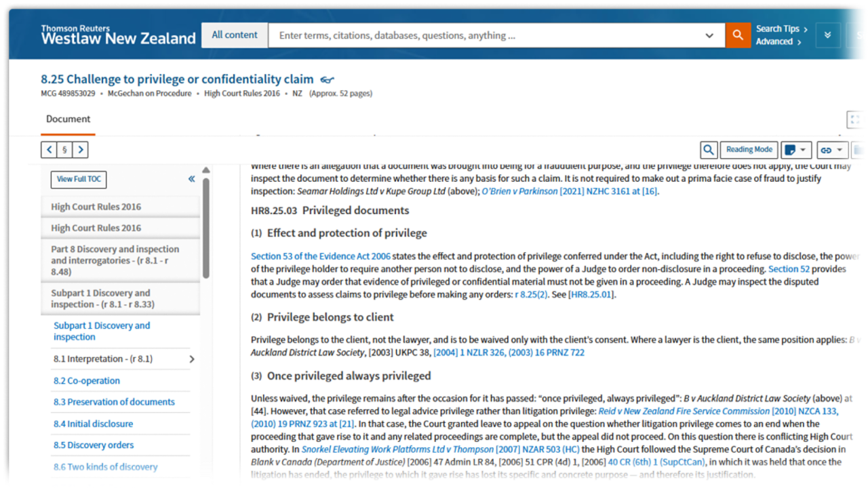Expand the 8.1 Interpretation tree item
868x488 pixels.
(191, 359)
